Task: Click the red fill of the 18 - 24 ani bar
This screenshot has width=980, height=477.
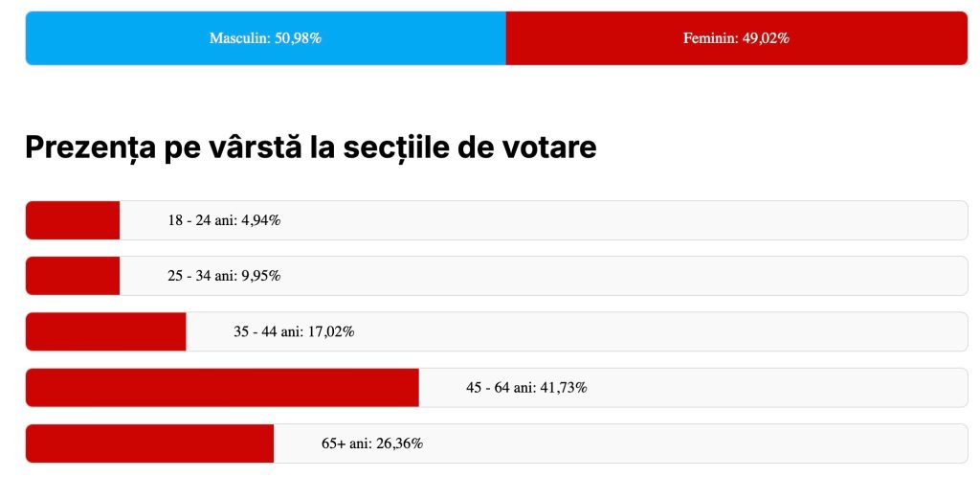Action: [x=73, y=220]
